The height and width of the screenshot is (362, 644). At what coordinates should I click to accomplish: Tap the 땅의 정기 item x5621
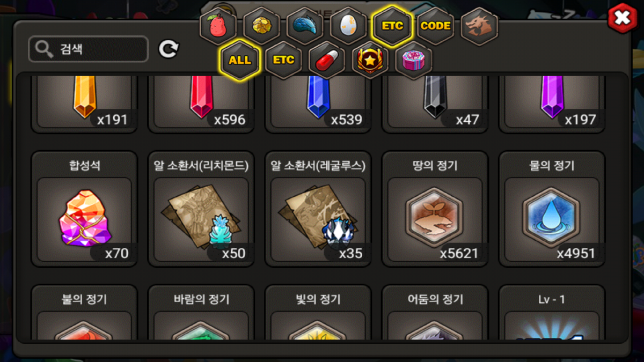[435, 209]
